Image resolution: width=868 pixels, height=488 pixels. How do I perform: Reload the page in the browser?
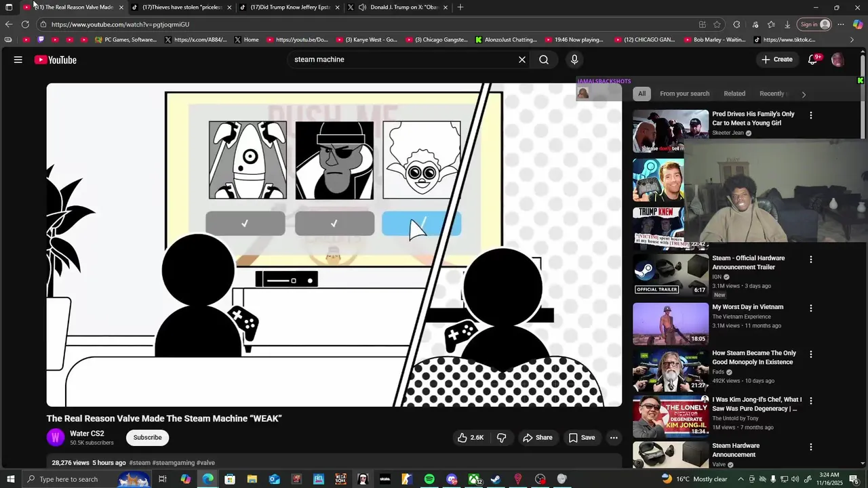point(25,24)
